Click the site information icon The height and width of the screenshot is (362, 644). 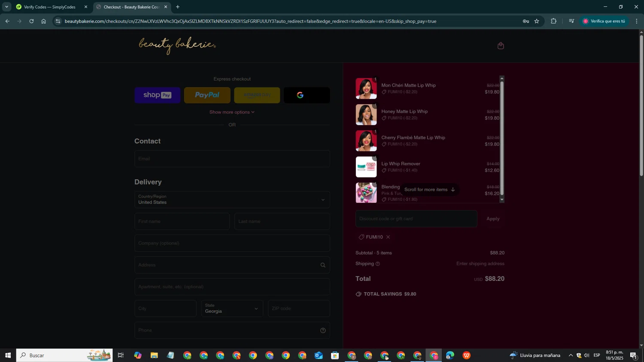58,21
